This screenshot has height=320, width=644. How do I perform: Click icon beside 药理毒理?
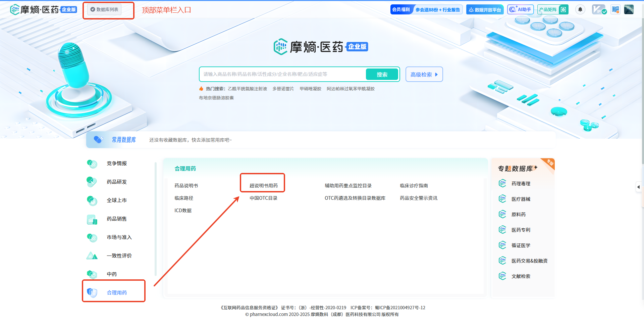pyautogui.click(x=502, y=184)
